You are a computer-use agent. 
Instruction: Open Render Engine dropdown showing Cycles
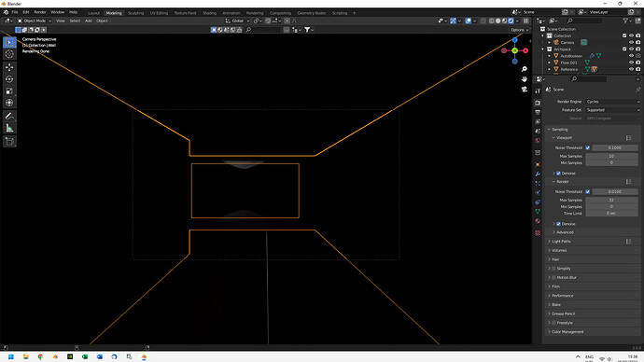(x=613, y=102)
